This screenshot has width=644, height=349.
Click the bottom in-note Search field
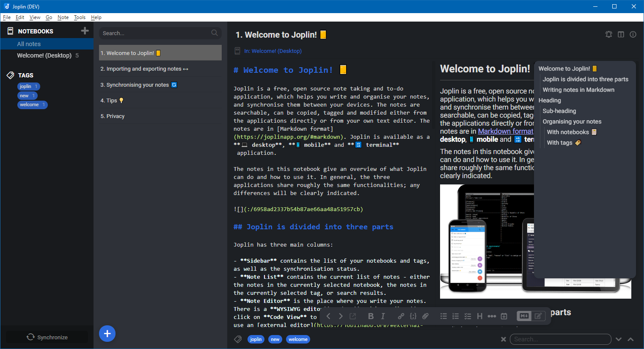click(560, 339)
